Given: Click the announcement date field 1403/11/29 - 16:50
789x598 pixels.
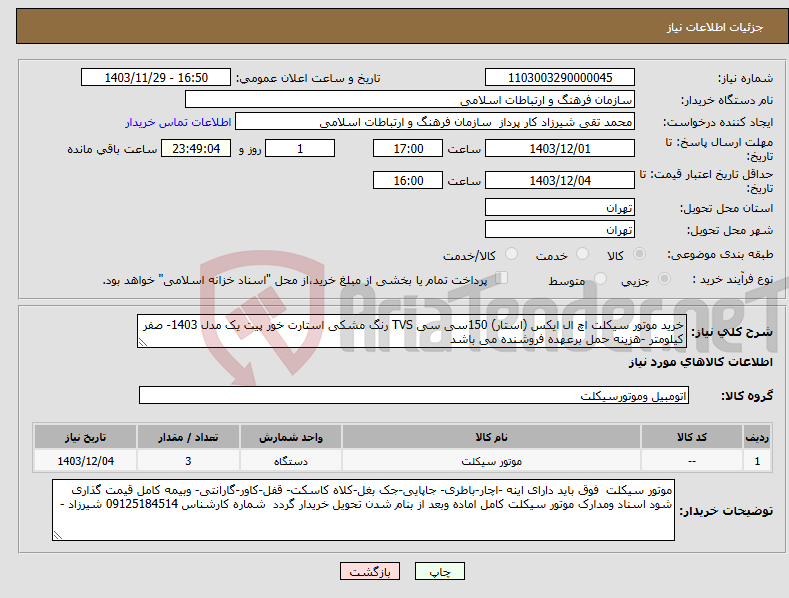Looking at the screenshot, I should click(156, 78).
